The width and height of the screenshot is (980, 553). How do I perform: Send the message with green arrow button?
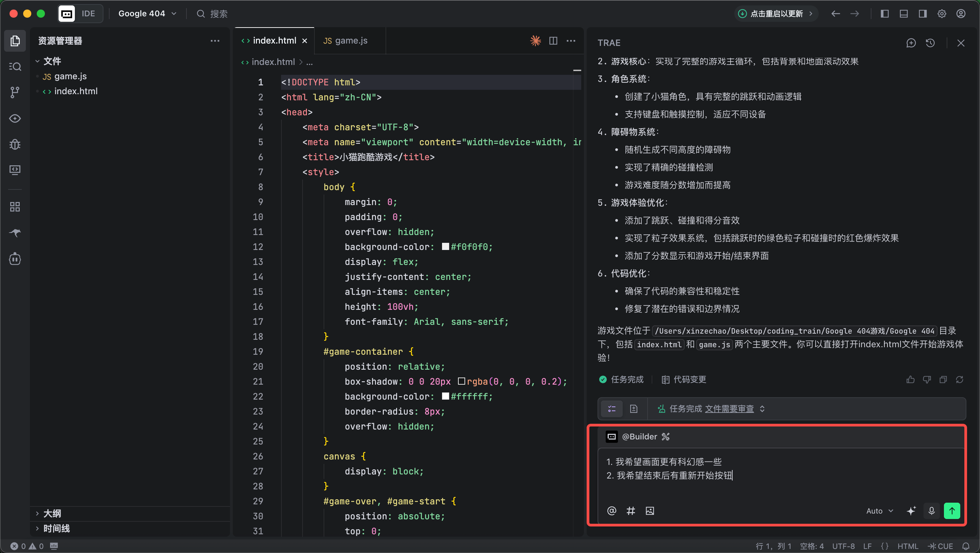pos(952,511)
